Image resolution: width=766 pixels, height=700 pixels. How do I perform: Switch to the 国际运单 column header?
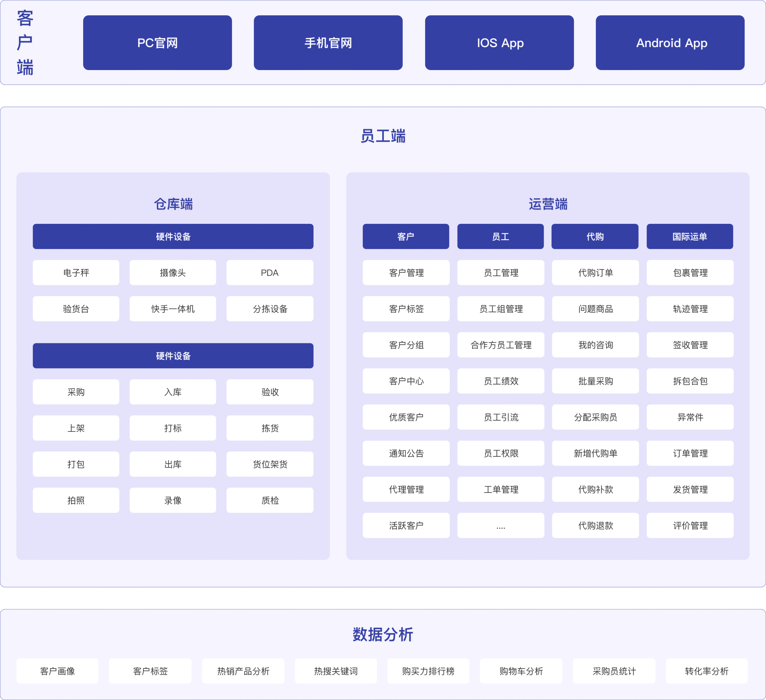[x=690, y=236]
